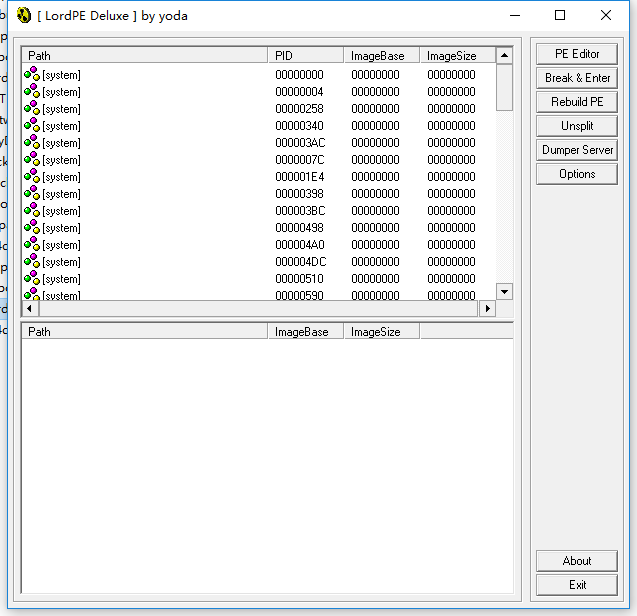Select PID value 000004DC
The width and height of the screenshot is (637, 616).
click(x=301, y=262)
